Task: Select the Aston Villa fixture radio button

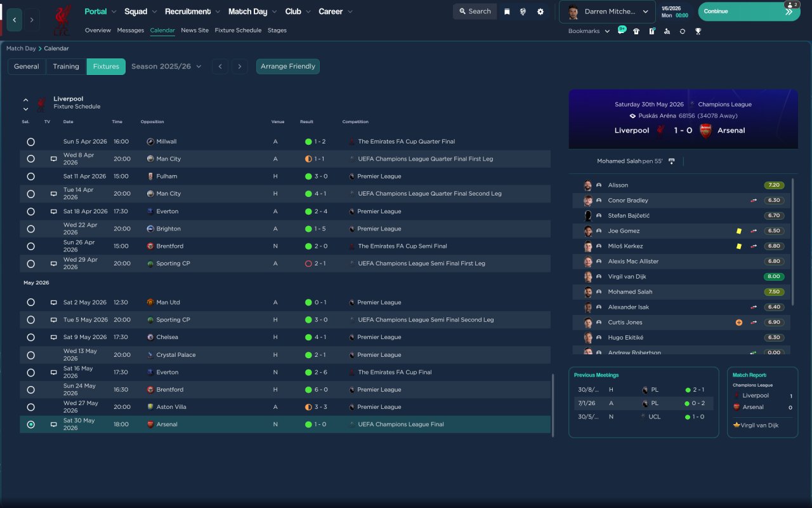Action: [30, 407]
